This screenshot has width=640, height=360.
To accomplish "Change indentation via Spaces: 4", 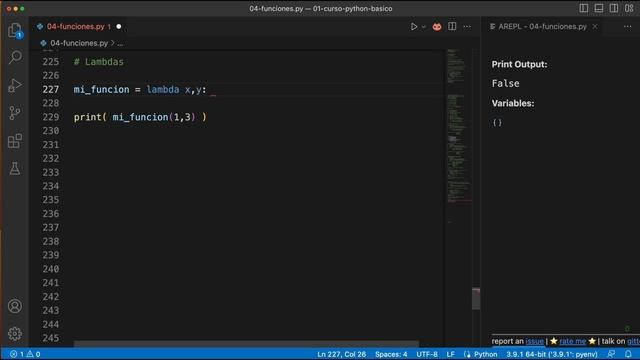I will (x=391, y=354).
